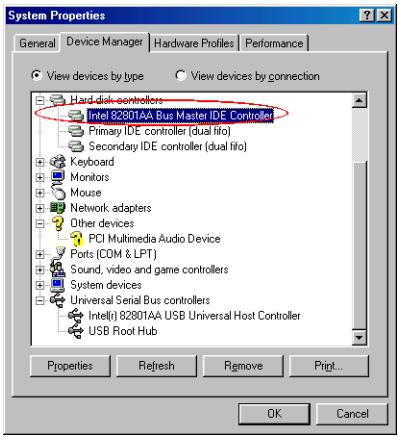
Task: Expand the Keyboard branch
Action: [40, 162]
